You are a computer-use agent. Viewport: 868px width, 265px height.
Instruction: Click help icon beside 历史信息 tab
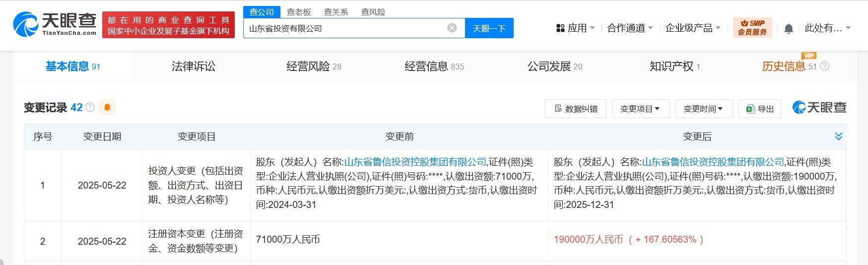click(824, 66)
